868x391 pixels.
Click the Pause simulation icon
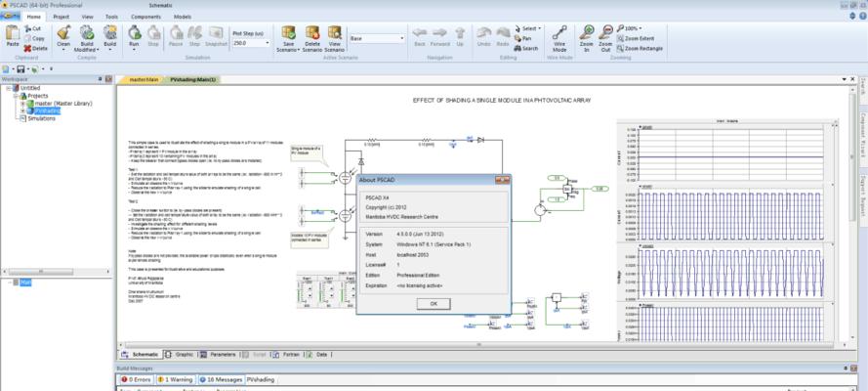click(176, 32)
